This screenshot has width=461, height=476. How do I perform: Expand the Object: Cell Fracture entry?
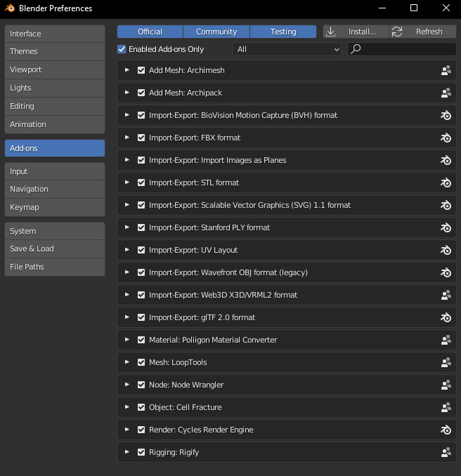click(127, 407)
